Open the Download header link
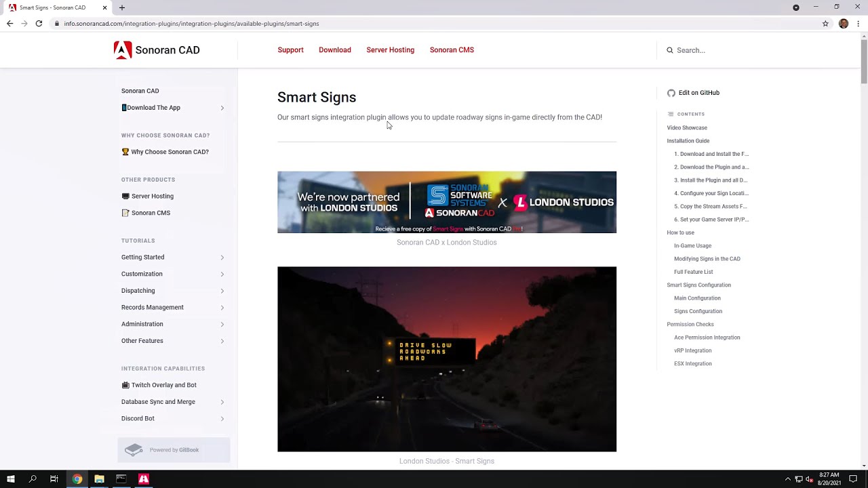 click(335, 50)
